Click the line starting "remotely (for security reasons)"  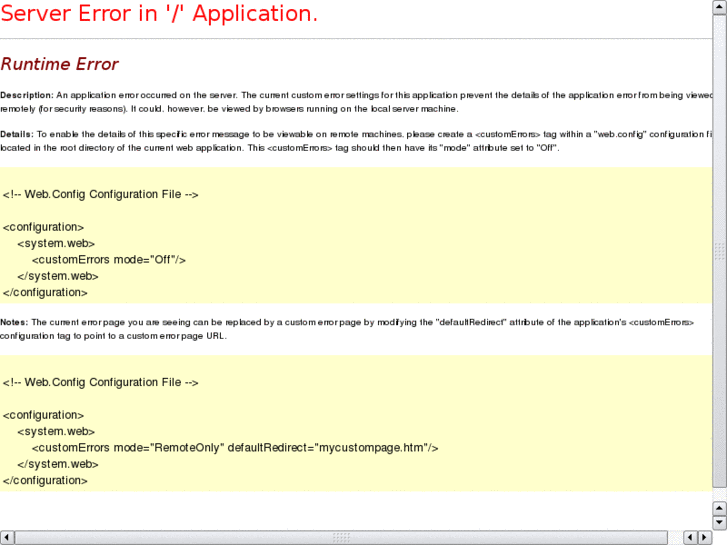click(229, 109)
